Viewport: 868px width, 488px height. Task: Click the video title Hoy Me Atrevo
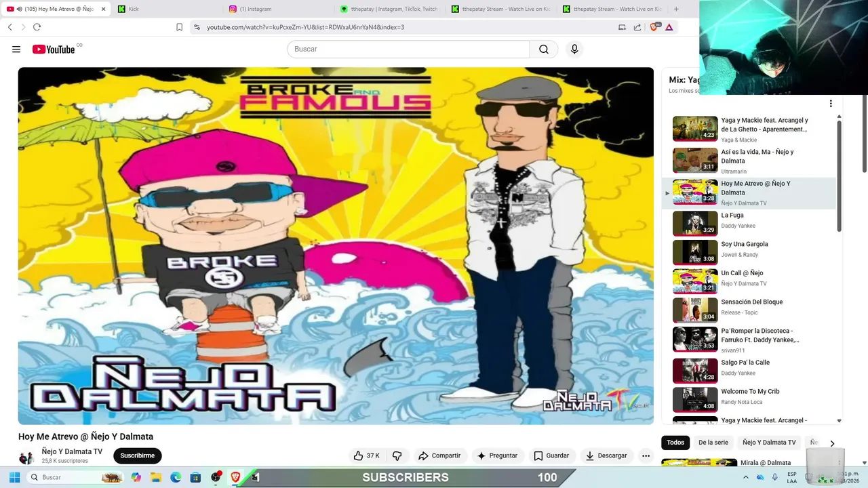[x=85, y=436]
